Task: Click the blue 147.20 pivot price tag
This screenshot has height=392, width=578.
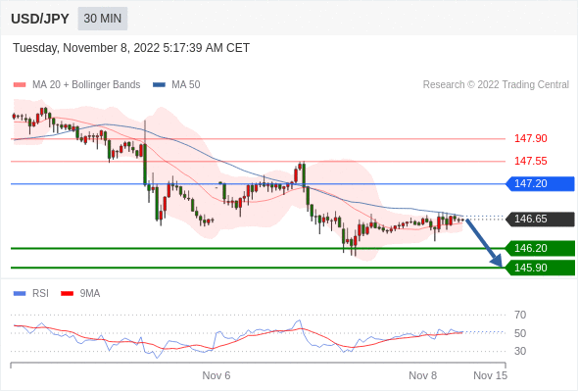Action: coord(540,183)
